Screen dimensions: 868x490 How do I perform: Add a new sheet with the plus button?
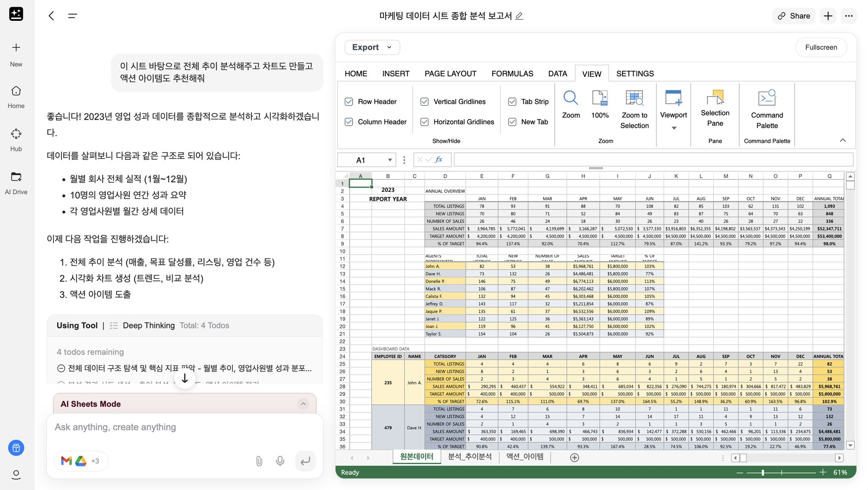click(x=574, y=457)
